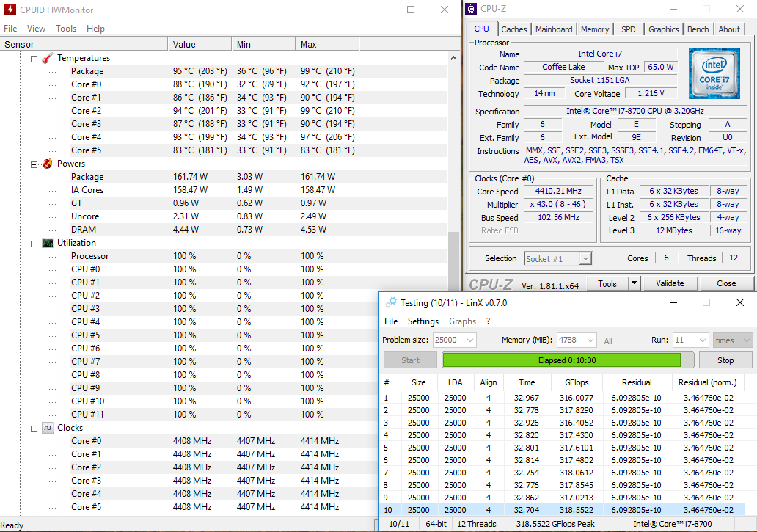
Task: Open the Tools dropdown arrow in CPU-Z
Action: click(x=634, y=283)
